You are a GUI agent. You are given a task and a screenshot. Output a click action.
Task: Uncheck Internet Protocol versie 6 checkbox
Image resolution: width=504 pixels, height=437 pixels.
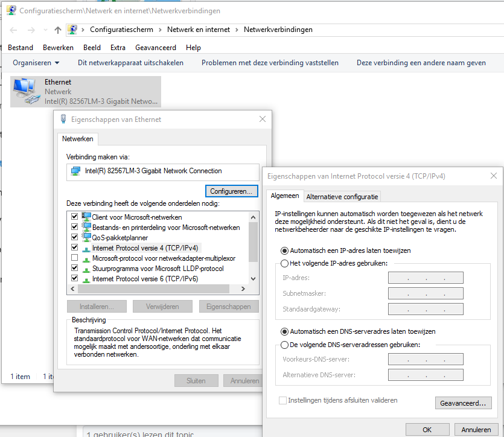(75, 278)
